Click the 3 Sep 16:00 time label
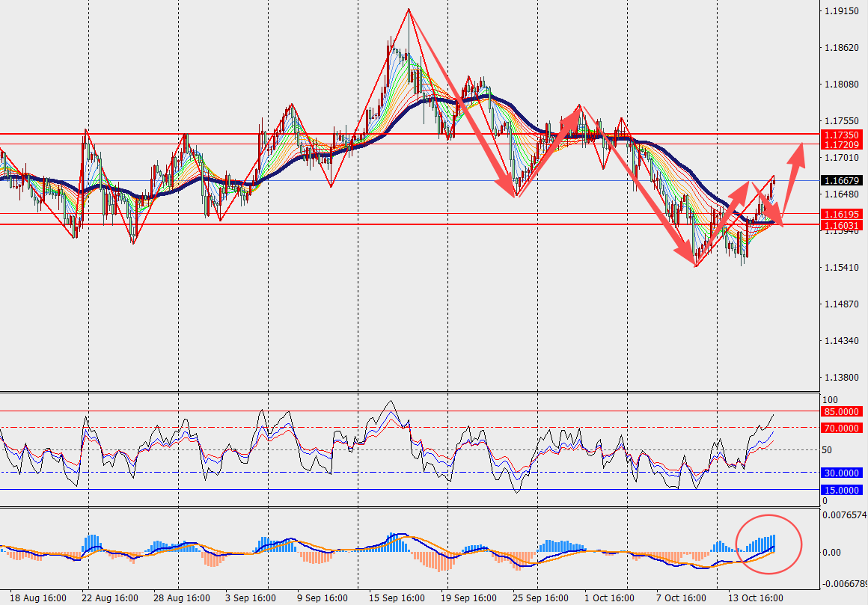 click(x=251, y=598)
